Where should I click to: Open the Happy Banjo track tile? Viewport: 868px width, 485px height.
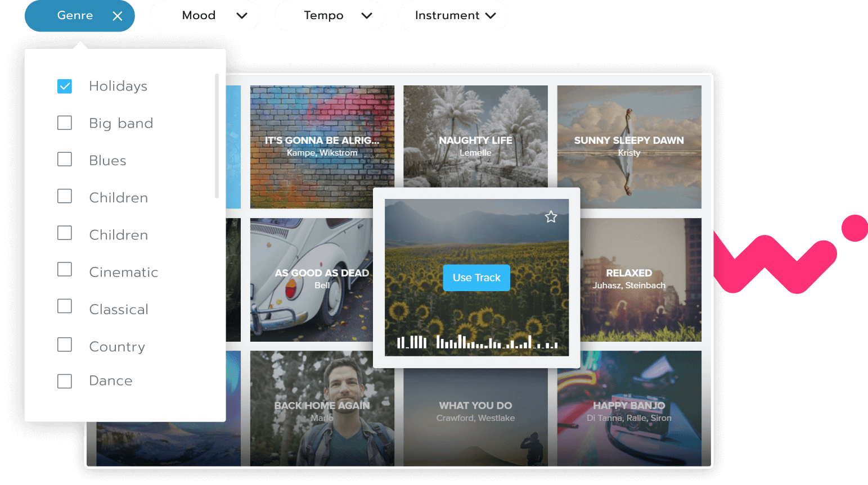pos(629,410)
